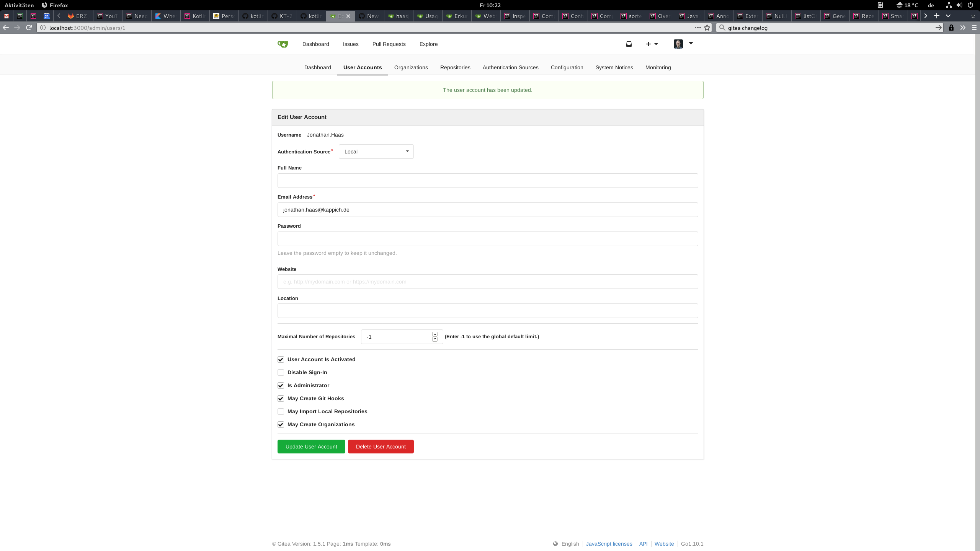
Task: Uncheck User Account Is Activated
Action: [281, 360]
